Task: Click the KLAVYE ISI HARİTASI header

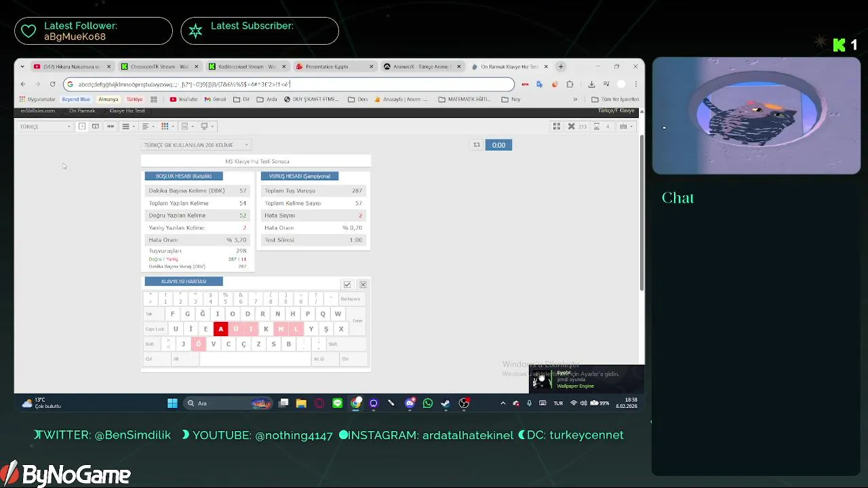Action: (184, 281)
